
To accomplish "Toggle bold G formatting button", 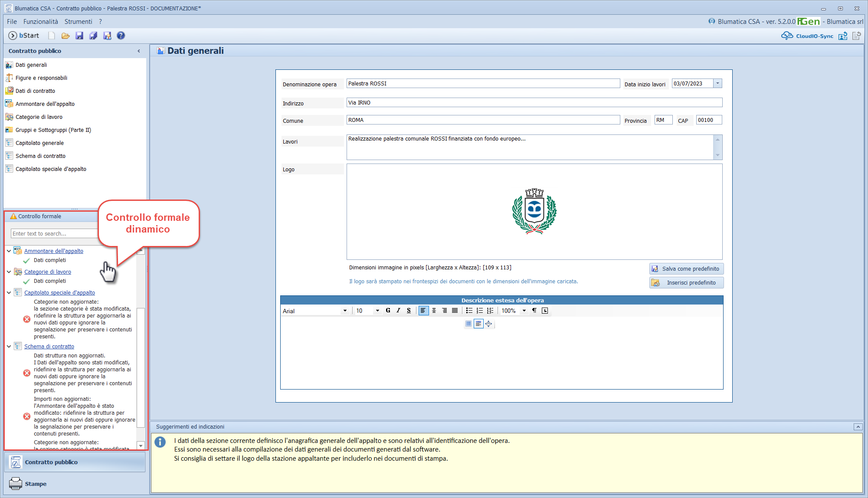I will coord(388,311).
